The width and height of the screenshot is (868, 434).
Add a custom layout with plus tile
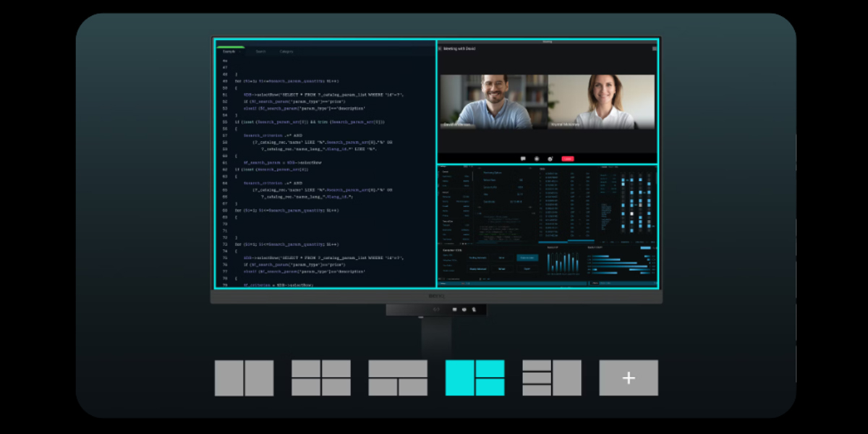coord(629,378)
